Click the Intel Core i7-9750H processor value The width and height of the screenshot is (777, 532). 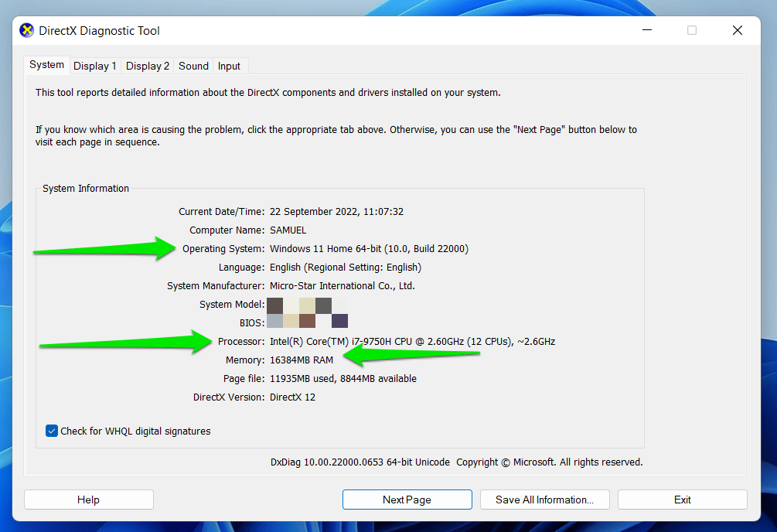pyautogui.click(x=412, y=342)
